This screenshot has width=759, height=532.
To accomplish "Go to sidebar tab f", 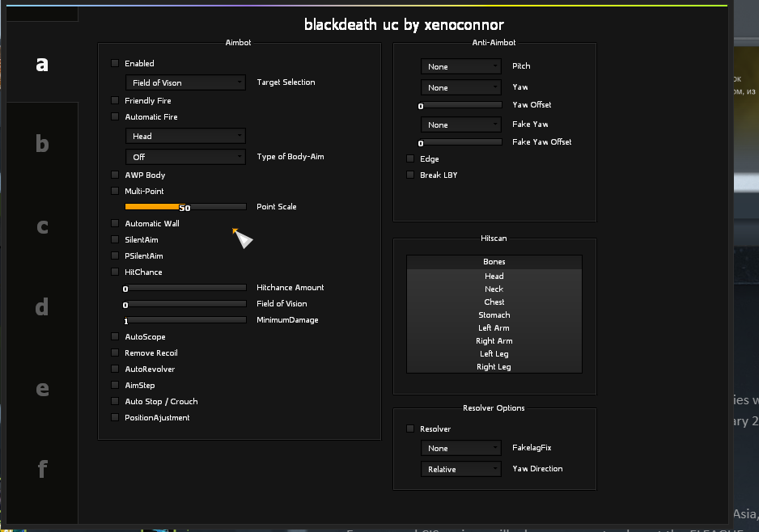I will pyautogui.click(x=42, y=469).
